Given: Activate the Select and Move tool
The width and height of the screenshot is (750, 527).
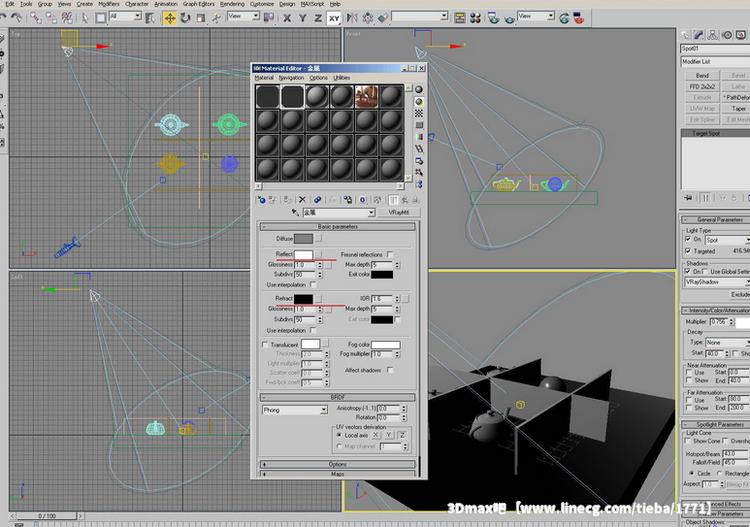Looking at the screenshot, I should pyautogui.click(x=169, y=18).
